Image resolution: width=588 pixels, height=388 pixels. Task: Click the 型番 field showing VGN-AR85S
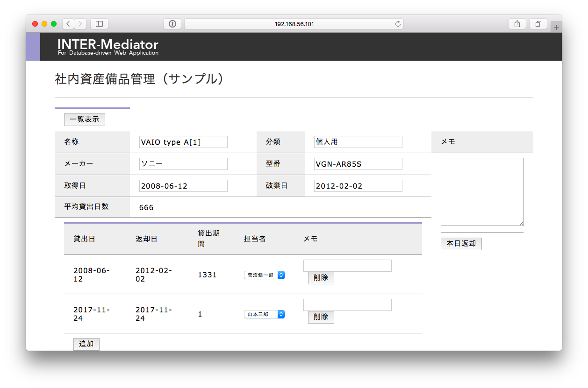pos(358,163)
